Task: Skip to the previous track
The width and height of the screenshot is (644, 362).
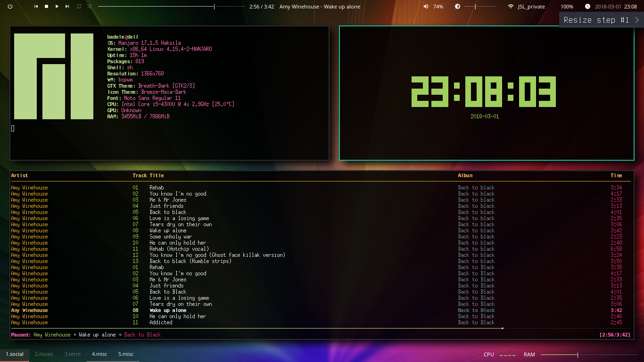Action: (36, 7)
